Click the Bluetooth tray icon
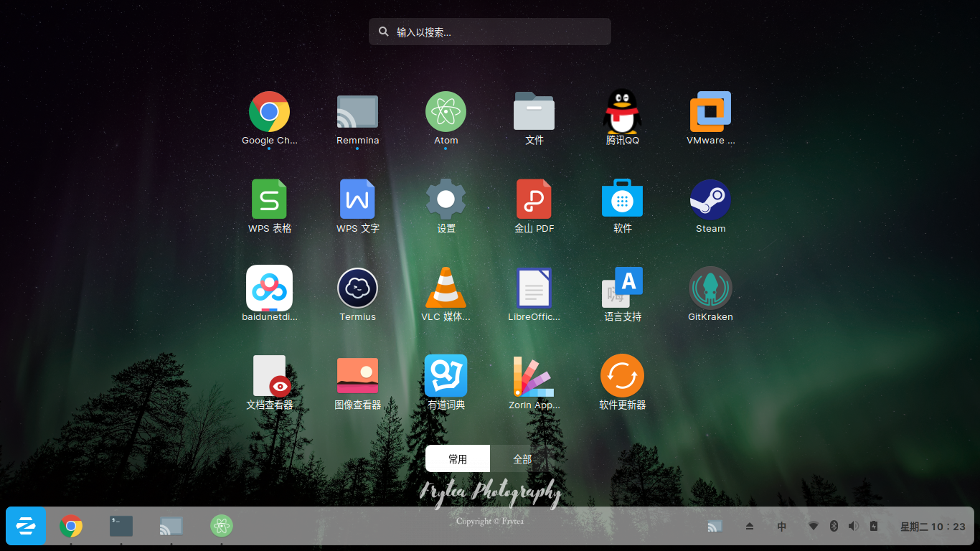Viewport: 980px width, 551px height. [834, 527]
